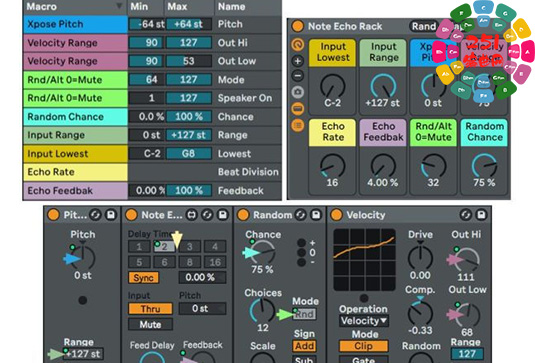Image resolution: width=535 pixels, height=363 pixels.
Task: Select delay time division 8
Action: click(190, 262)
